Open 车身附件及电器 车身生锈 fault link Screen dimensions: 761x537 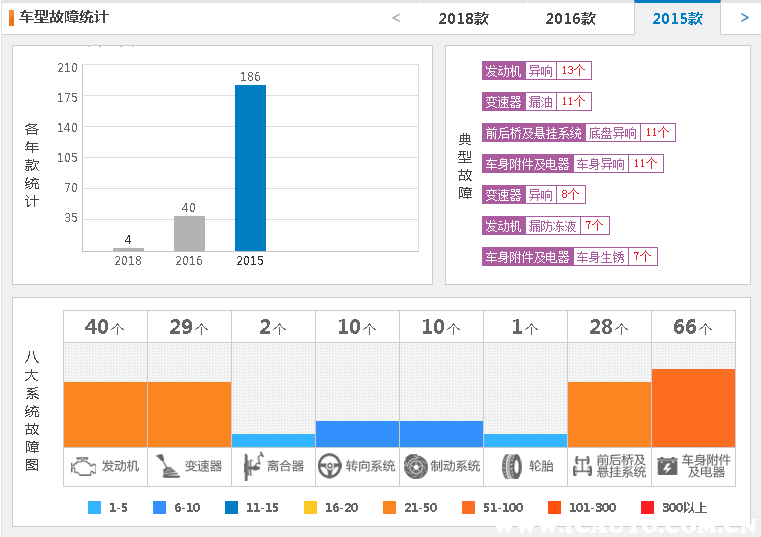click(x=569, y=257)
